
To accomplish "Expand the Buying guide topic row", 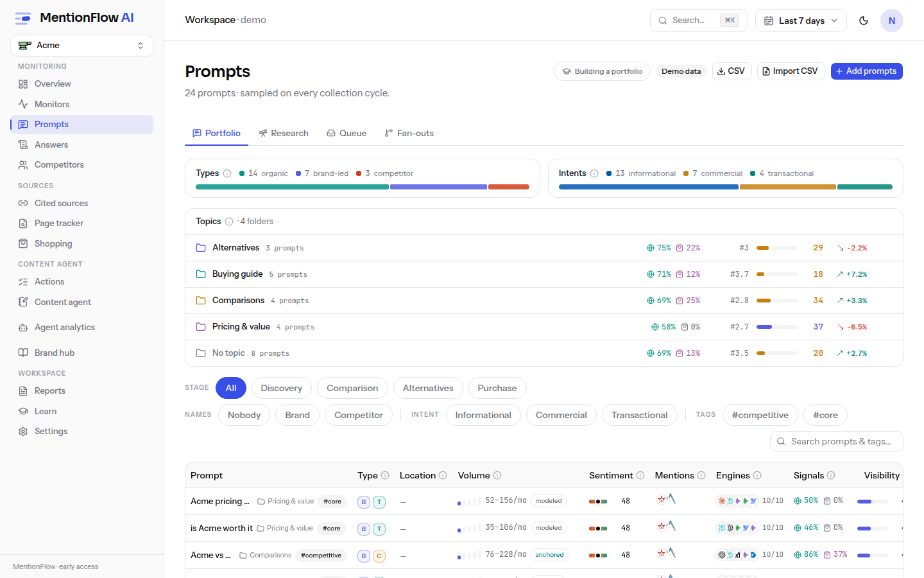I will click(x=544, y=274).
